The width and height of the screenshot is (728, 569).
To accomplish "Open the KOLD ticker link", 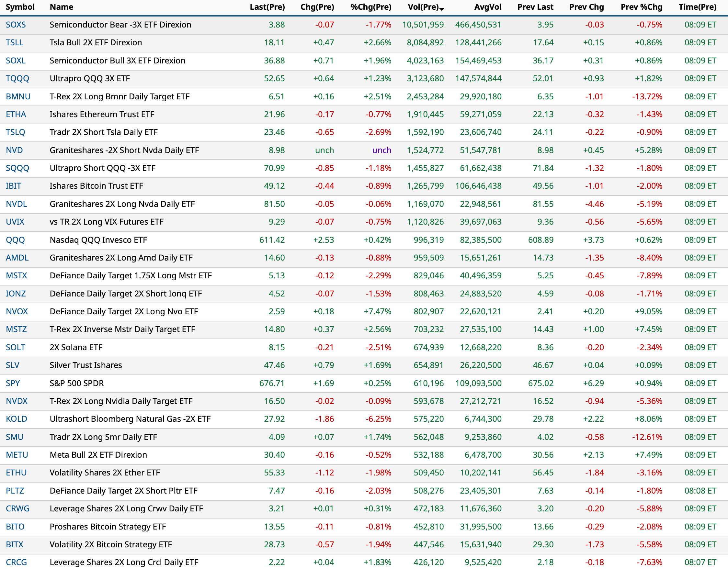I will pyautogui.click(x=16, y=419).
